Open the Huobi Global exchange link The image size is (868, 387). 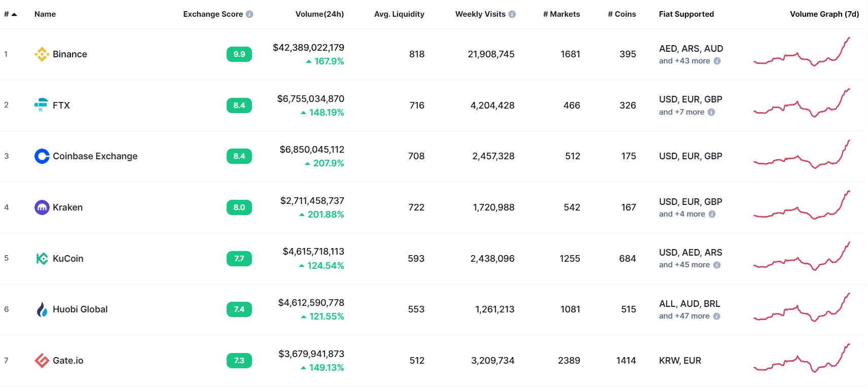(80, 309)
